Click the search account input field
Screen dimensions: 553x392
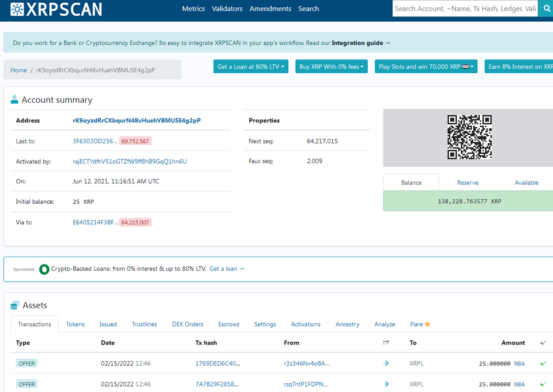[465, 8]
